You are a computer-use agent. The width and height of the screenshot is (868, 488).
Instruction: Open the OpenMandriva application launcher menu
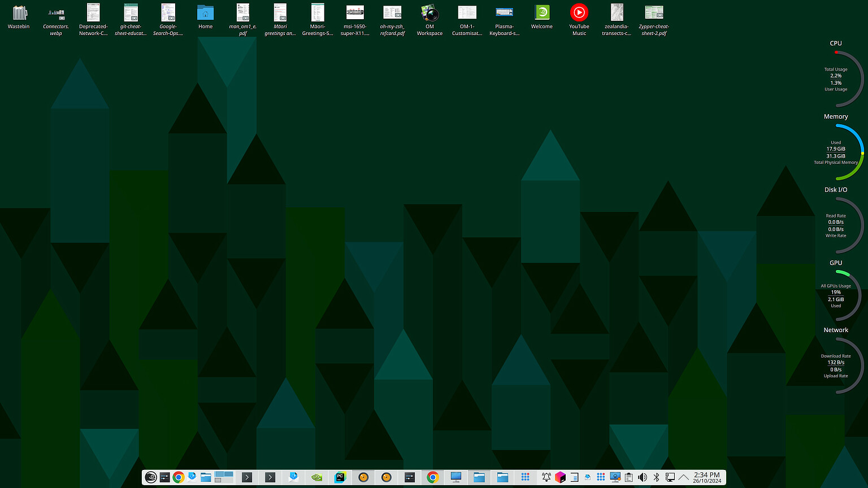click(x=151, y=477)
